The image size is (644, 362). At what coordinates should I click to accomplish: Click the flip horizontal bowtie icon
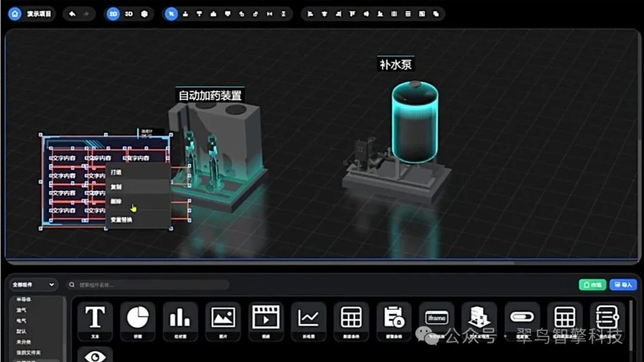270,14
